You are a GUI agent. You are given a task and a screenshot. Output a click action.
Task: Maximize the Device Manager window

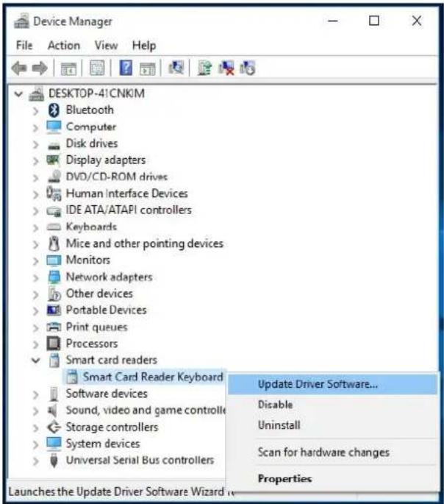374,21
